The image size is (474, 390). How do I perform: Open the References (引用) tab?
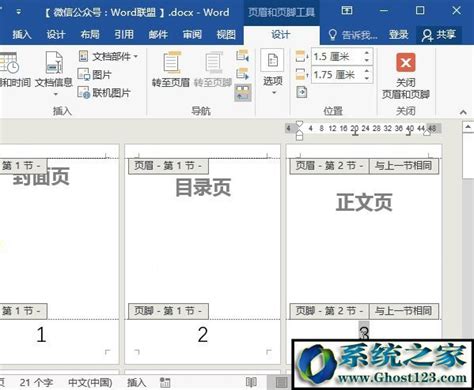point(124,34)
